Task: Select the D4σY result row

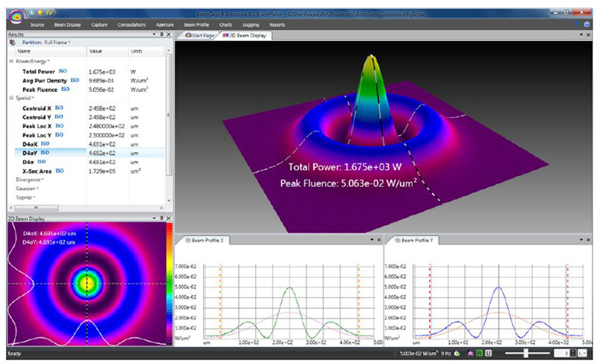Action: tap(30, 151)
